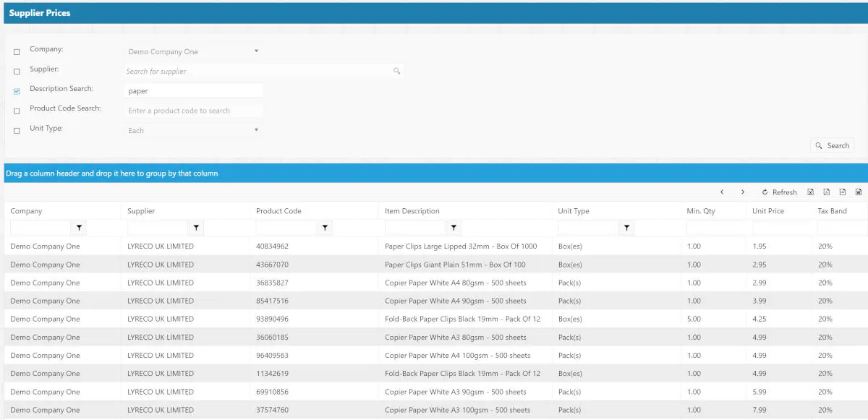Click the Product Code filter text box
Image resolution: width=868 pixels, height=420 pixels.
[287, 228]
